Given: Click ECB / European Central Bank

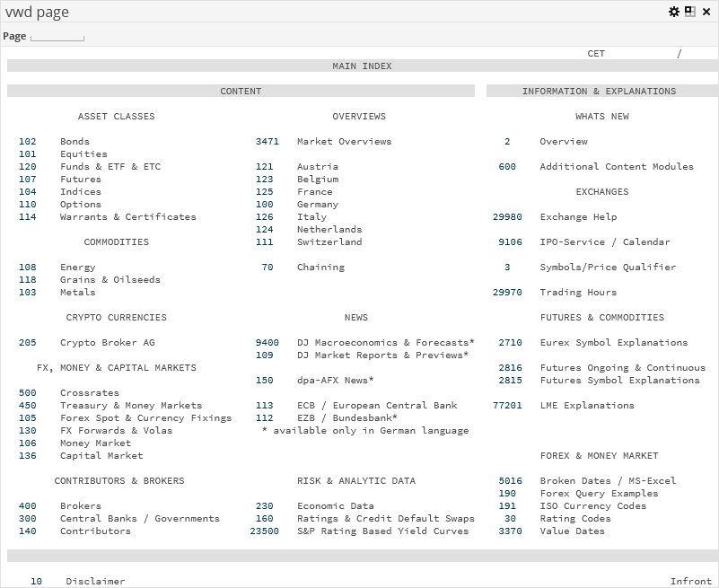Looking at the screenshot, I should 376,406.
